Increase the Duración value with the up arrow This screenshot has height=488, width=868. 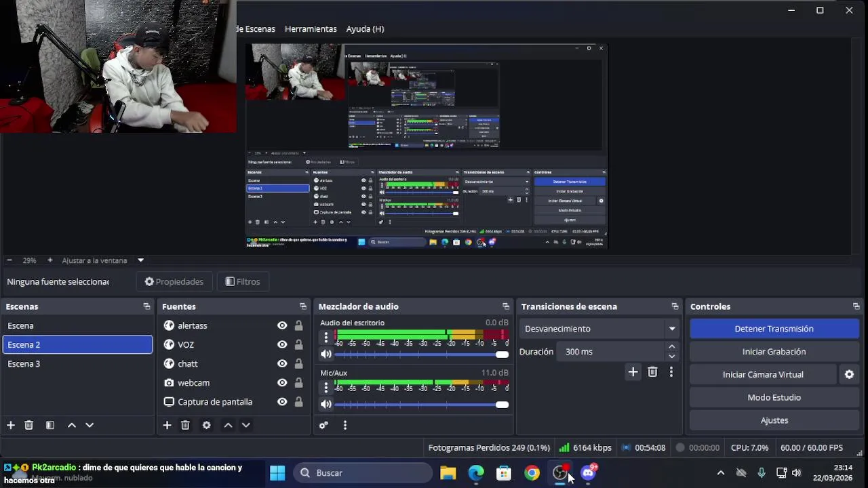671,347
